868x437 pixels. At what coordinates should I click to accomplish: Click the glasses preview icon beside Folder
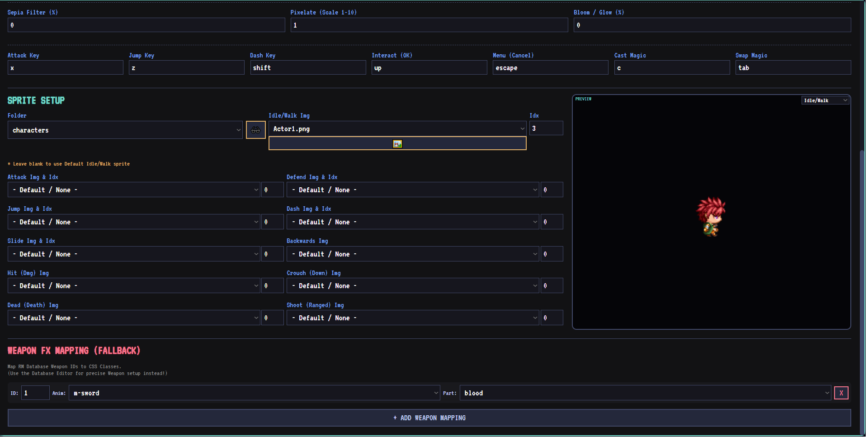pos(255,130)
